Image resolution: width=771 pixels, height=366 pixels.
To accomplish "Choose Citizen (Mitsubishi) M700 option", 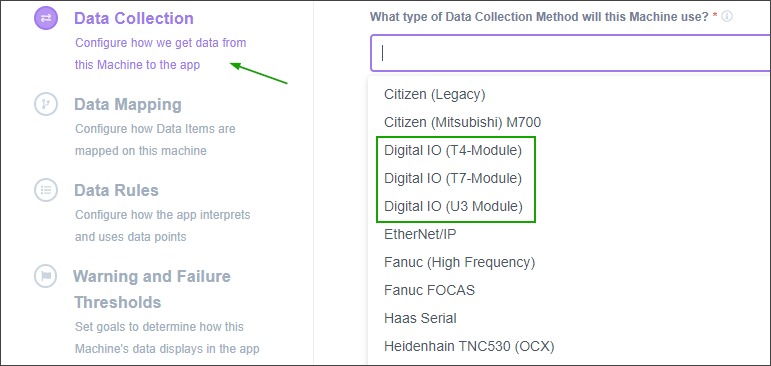I will pos(569,122).
